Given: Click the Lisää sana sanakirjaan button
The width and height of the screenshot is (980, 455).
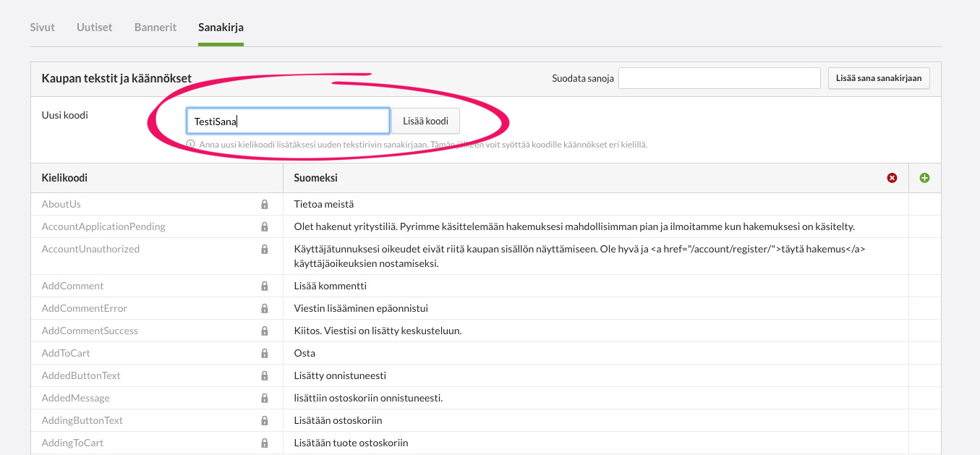Looking at the screenshot, I should 879,78.
